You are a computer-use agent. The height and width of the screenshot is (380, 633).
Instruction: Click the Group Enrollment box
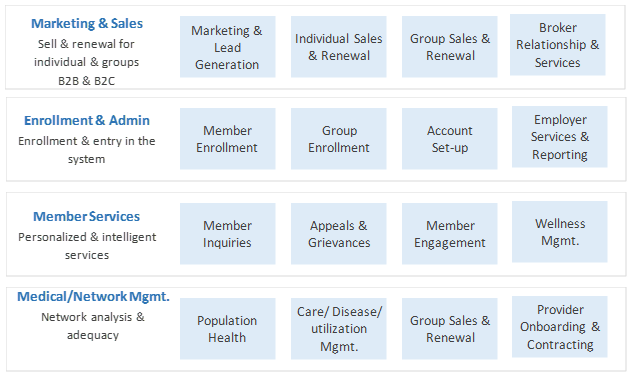[339, 139]
